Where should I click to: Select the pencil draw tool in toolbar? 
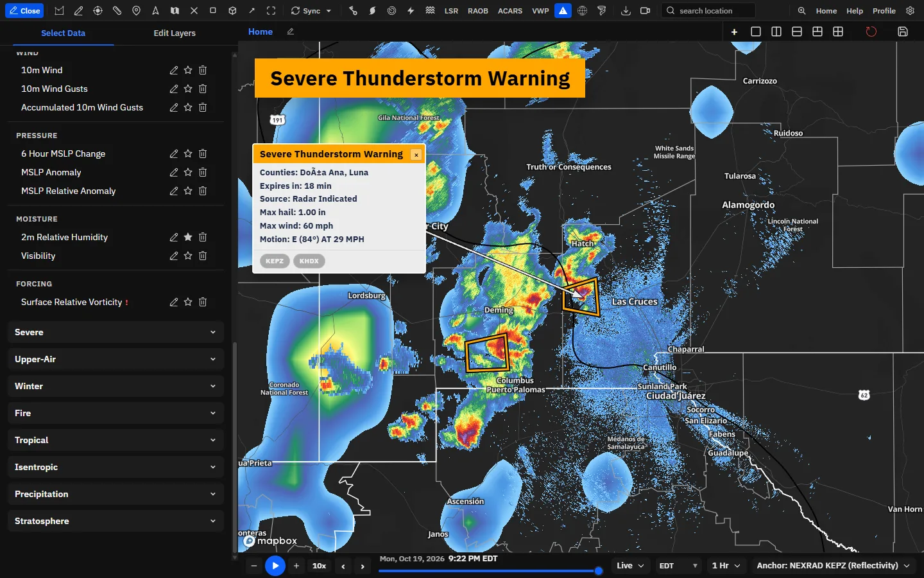point(78,11)
